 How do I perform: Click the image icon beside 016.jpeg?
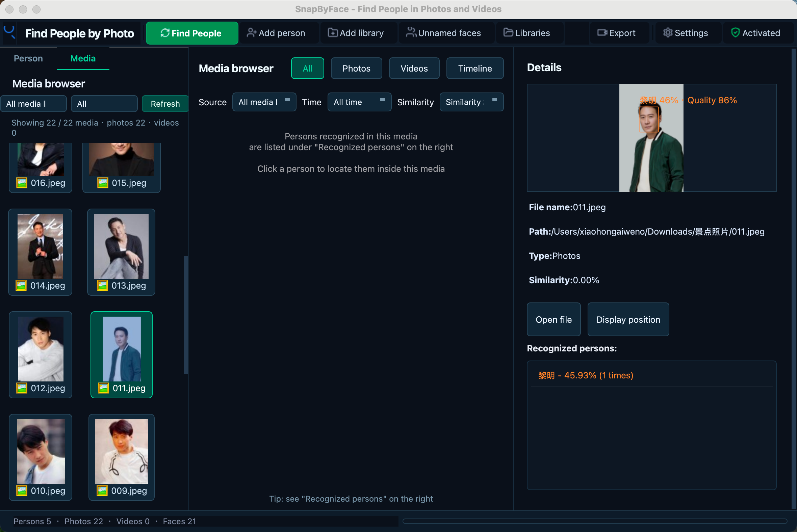coord(22,183)
